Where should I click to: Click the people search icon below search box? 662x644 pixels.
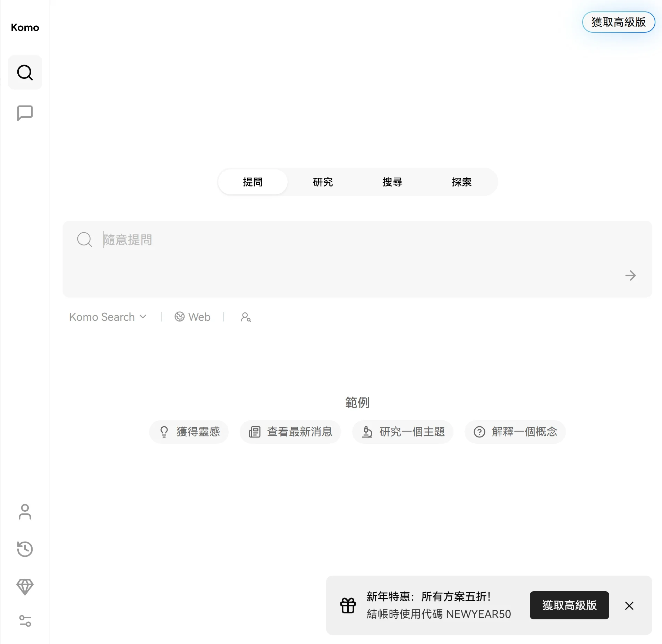[x=246, y=317]
